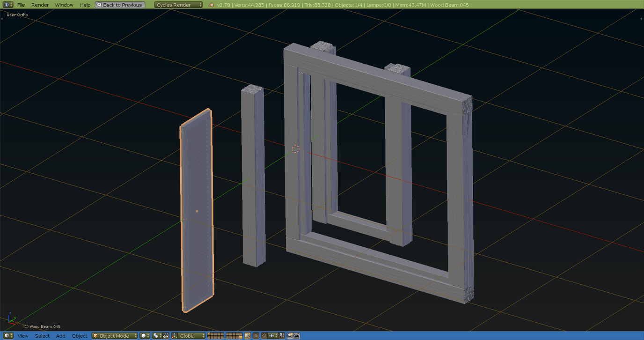Open the viewport shading selector
The height and width of the screenshot is (340, 644).
[x=145, y=336]
